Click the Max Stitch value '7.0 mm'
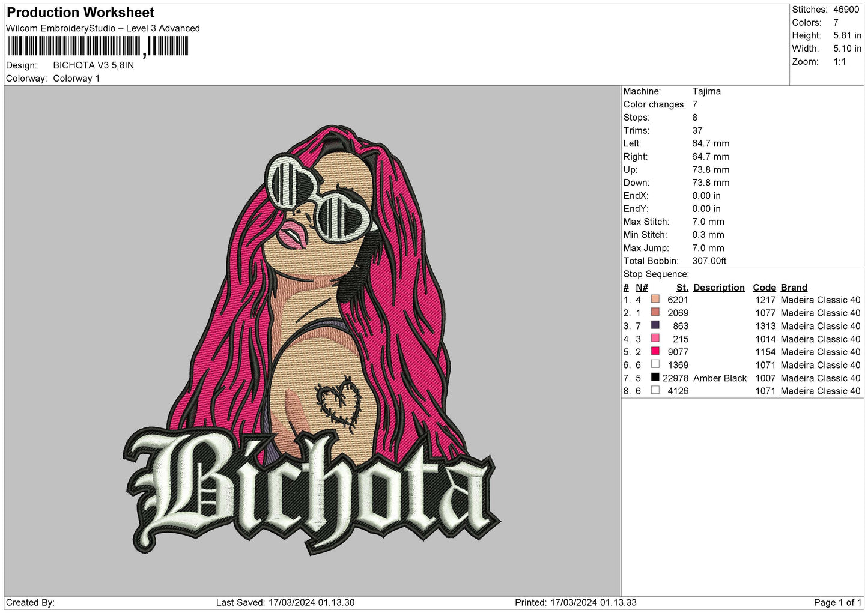 (708, 222)
